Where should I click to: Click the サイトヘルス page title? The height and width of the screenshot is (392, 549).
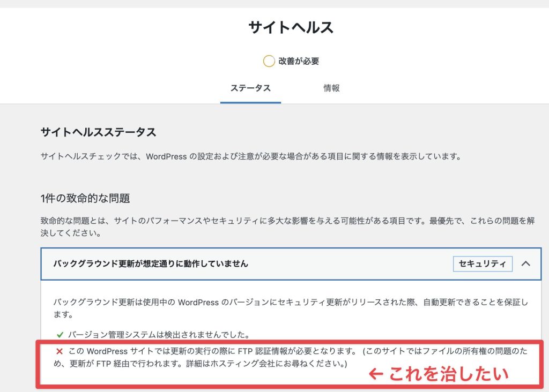(x=290, y=27)
